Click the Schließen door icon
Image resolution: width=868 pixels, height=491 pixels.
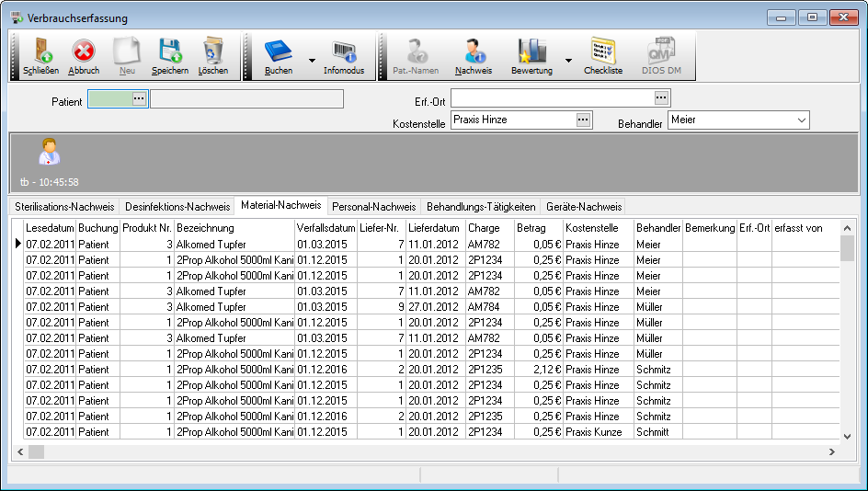click(x=40, y=51)
